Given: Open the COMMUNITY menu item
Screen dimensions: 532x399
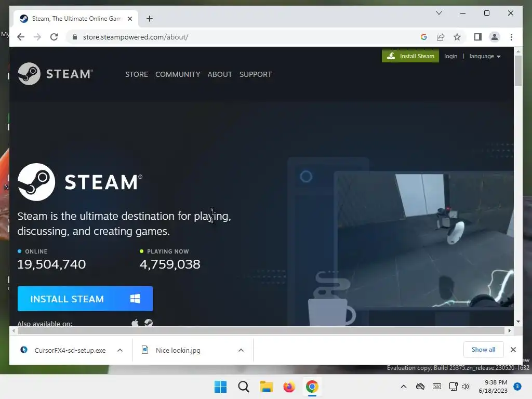Looking at the screenshot, I should coord(178,74).
